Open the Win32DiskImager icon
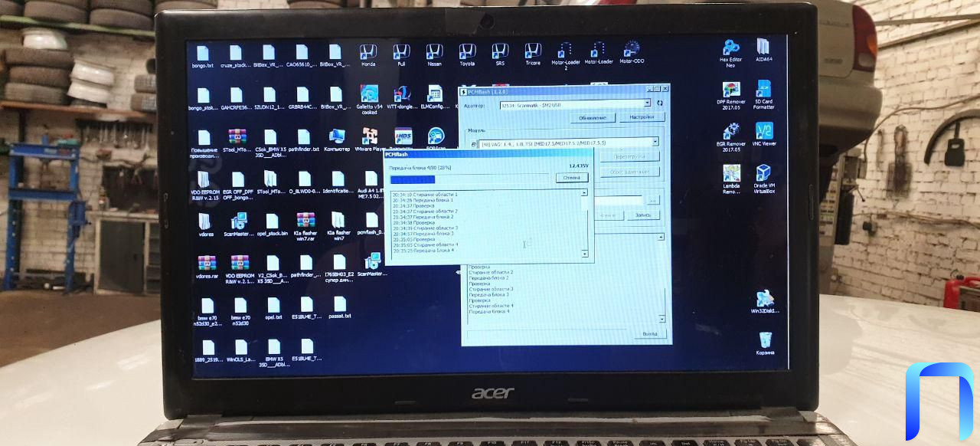 [764, 302]
